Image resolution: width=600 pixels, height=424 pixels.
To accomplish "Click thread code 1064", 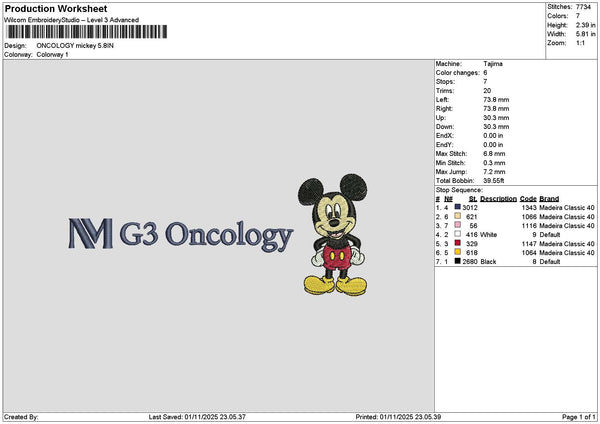I will (529, 253).
